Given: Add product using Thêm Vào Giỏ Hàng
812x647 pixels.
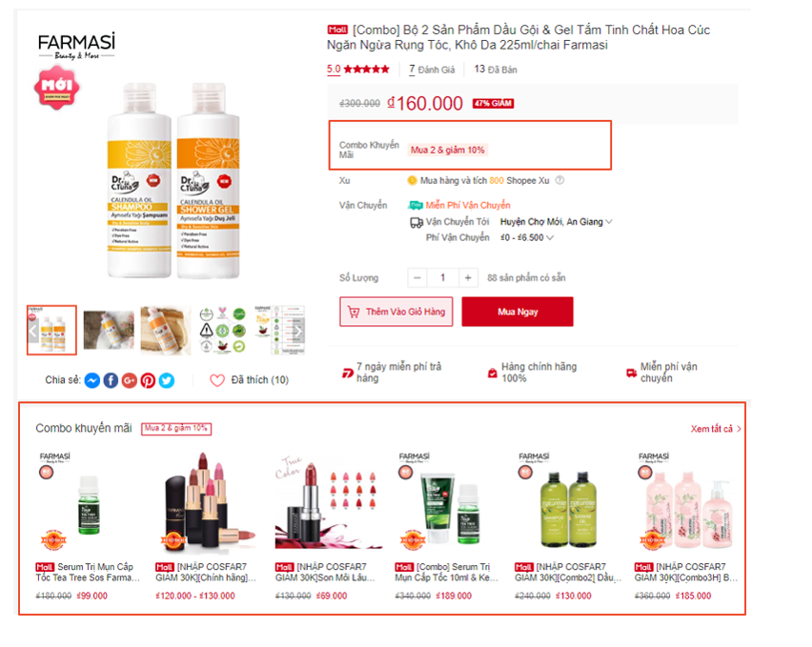Looking at the screenshot, I should pyautogui.click(x=396, y=312).
